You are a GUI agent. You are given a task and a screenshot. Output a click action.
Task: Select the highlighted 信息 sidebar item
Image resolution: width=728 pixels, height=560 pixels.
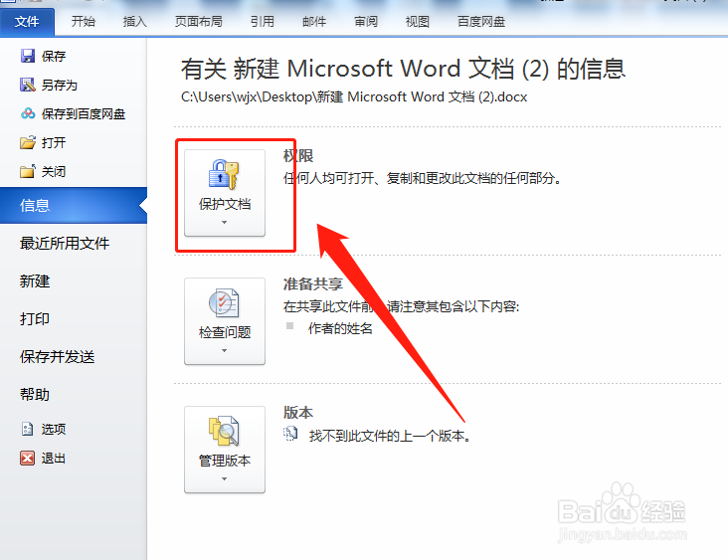coord(74,205)
